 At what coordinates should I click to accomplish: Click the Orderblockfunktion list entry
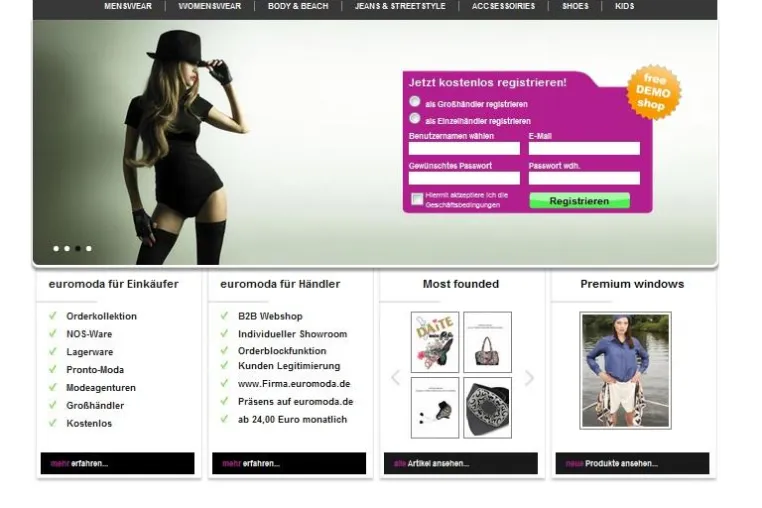pyautogui.click(x=282, y=350)
